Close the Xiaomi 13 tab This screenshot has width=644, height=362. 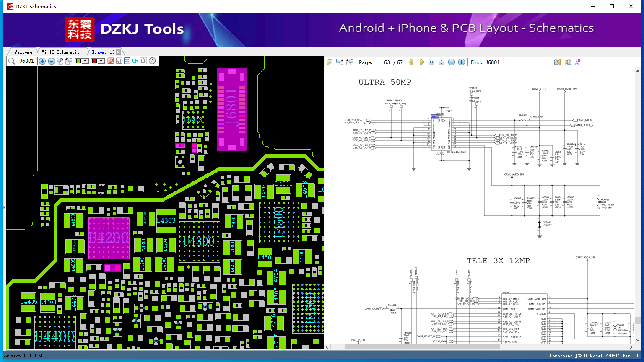(119, 52)
